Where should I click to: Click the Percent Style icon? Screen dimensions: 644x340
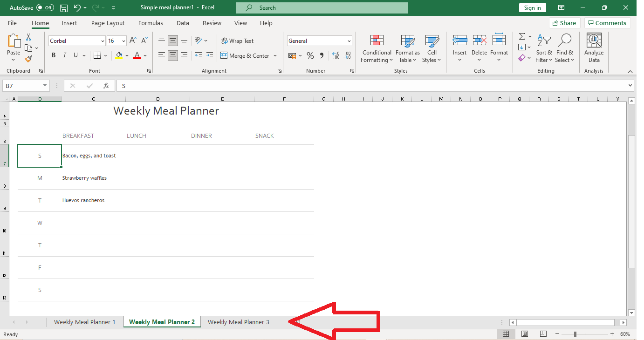[x=310, y=55]
